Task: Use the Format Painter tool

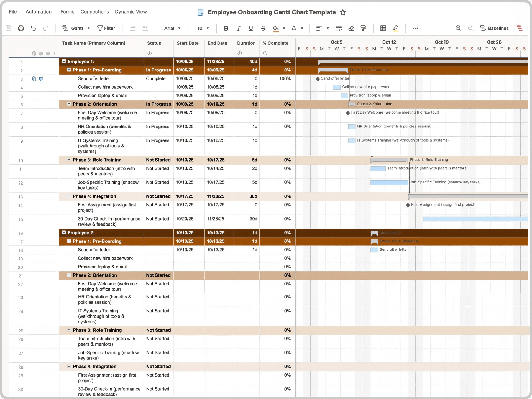Action: point(363,28)
